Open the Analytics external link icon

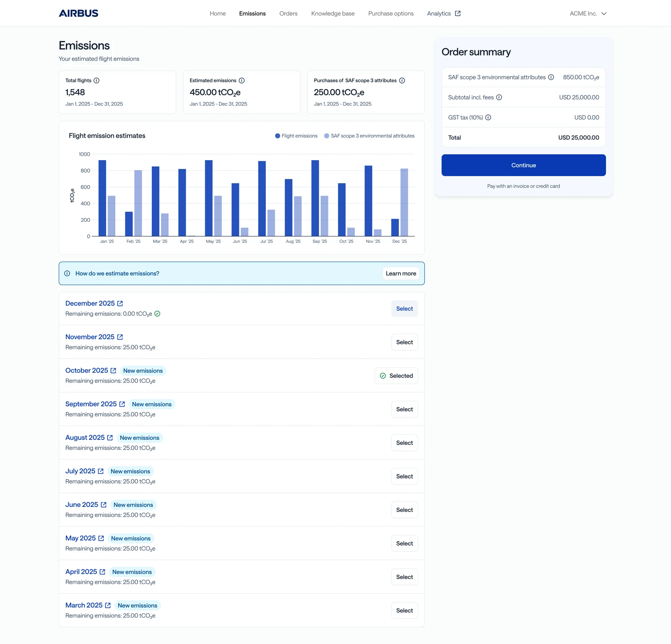click(x=458, y=13)
